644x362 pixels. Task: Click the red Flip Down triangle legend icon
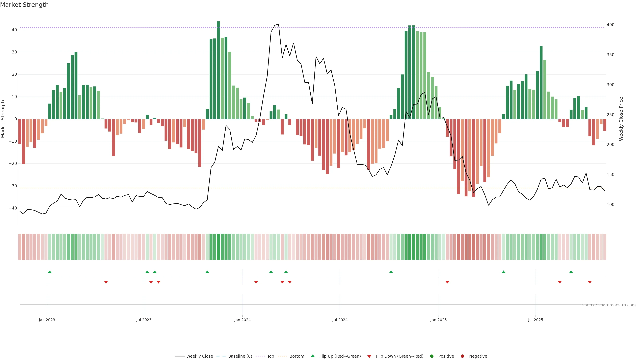(369, 356)
